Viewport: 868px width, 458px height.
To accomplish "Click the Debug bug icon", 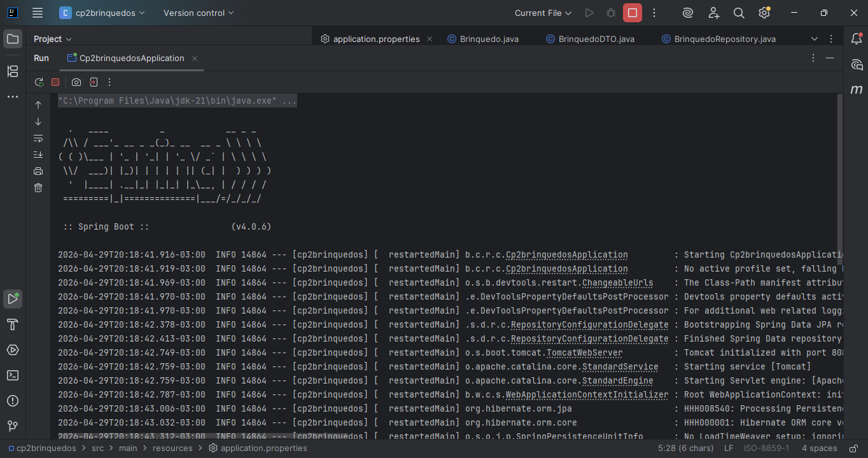I will 611,13.
